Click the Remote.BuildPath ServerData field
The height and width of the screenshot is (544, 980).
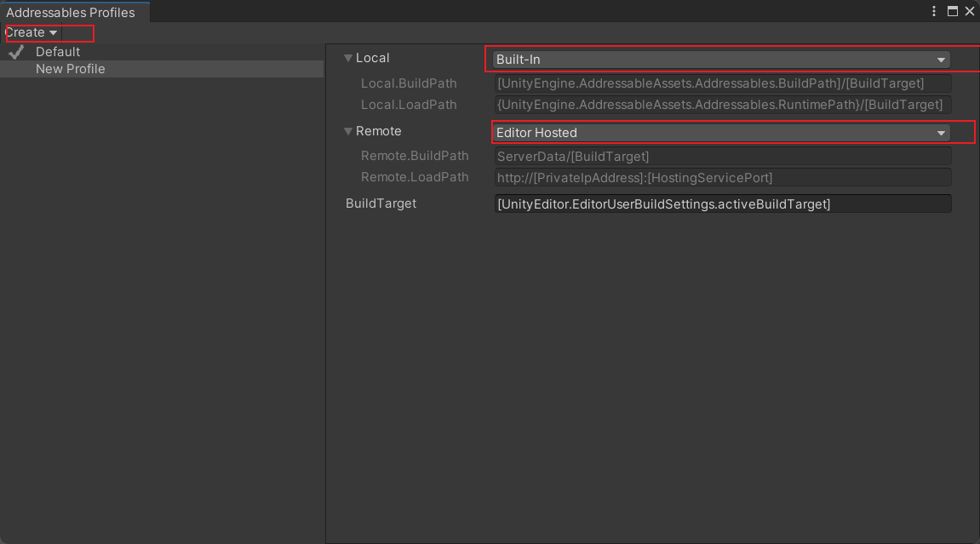[722, 157]
